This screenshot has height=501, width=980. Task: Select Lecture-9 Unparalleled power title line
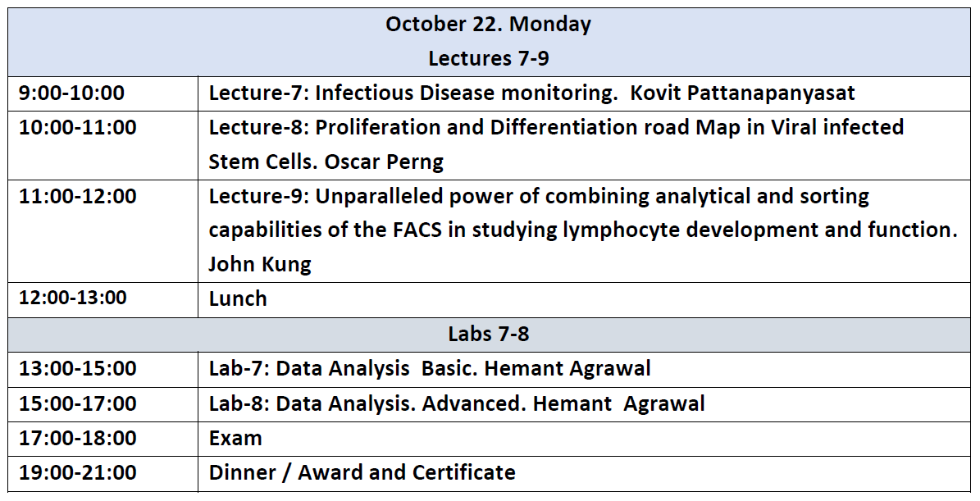tap(539, 197)
